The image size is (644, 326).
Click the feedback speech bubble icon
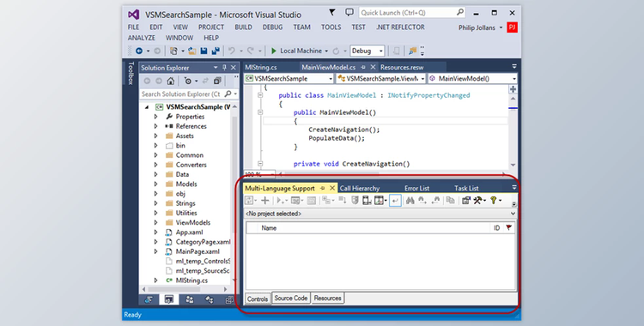pos(349,13)
